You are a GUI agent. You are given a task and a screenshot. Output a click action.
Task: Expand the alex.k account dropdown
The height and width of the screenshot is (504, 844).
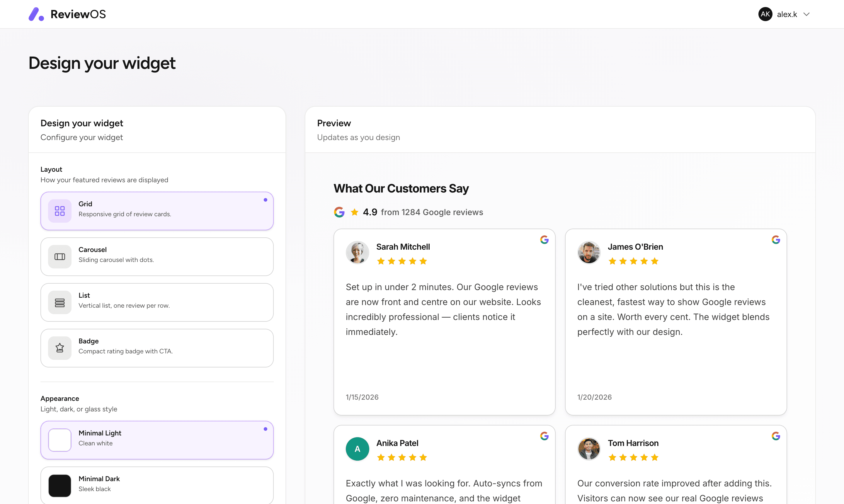pyautogui.click(x=787, y=14)
